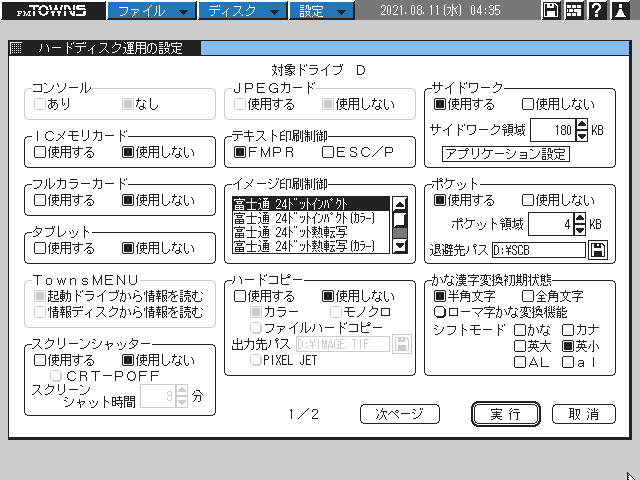
Task: Go to 次ページ
Action: click(x=400, y=414)
